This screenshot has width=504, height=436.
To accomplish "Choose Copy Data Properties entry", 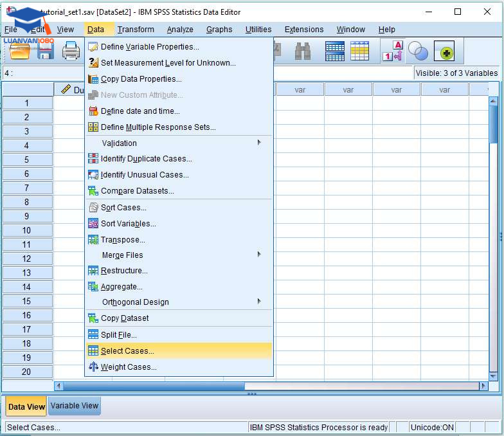I will click(179, 78).
